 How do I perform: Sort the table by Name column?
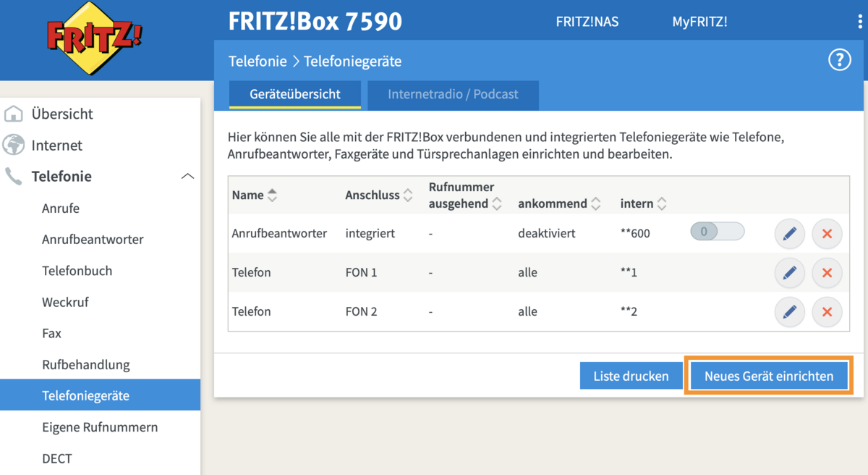click(x=272, y=196)
